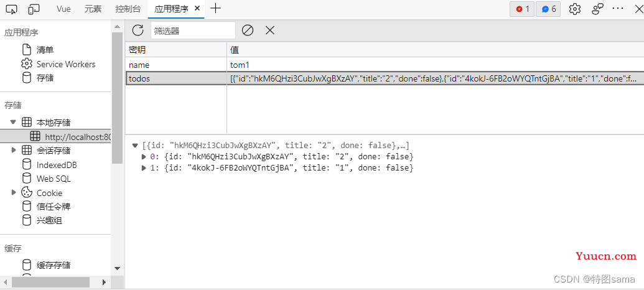This screenshot has width=644, height=290.
Task: Click the sidebar vertical scrollbar thumb
Action: pos(117,98)
